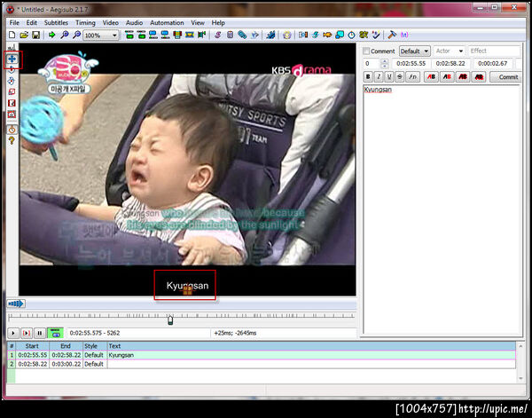Open the View menu
The width and height of the screenshot is (532, 418).
tap(198, 23)
